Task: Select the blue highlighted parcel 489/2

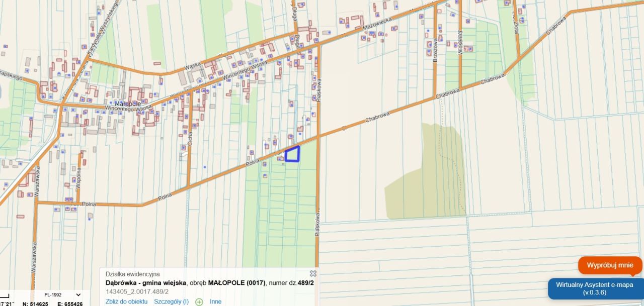Action: click(292, 154)
